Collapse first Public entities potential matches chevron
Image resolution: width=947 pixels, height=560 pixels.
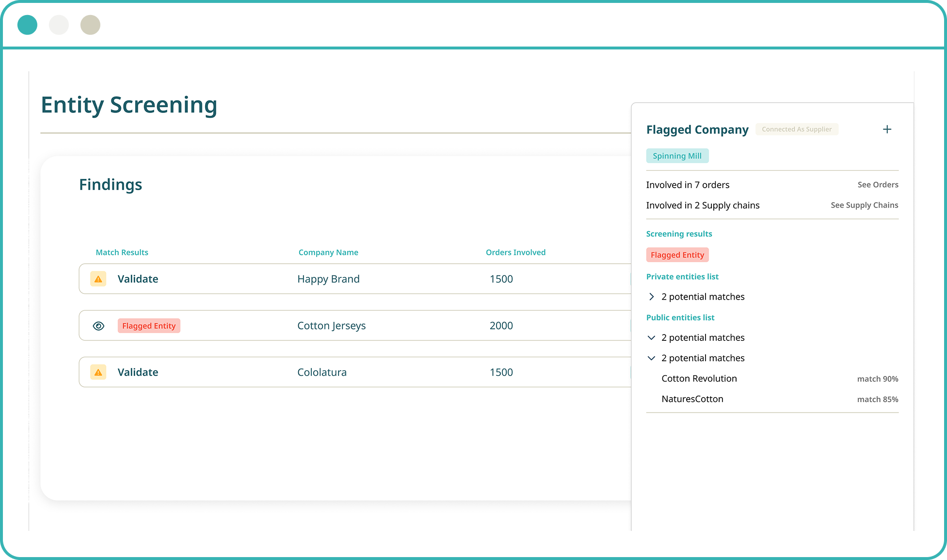[651, 338]
